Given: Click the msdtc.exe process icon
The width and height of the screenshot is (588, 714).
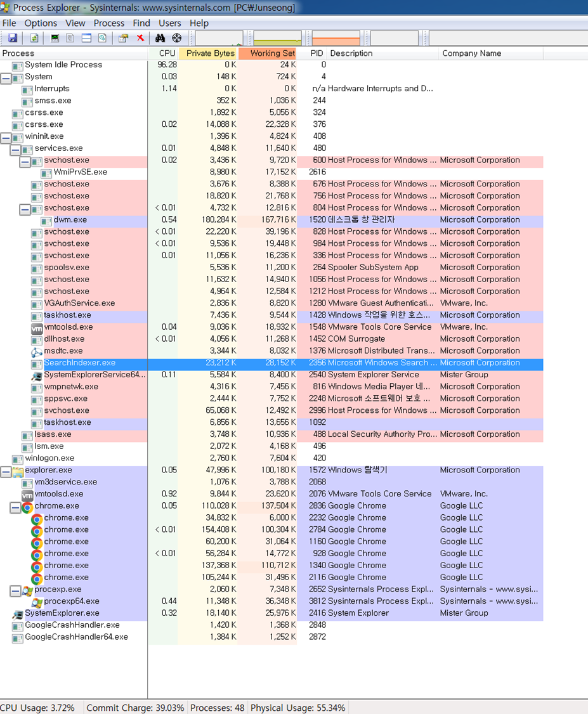Looking at the screenshot, I should pyautogui.click(x=37, y=351).
